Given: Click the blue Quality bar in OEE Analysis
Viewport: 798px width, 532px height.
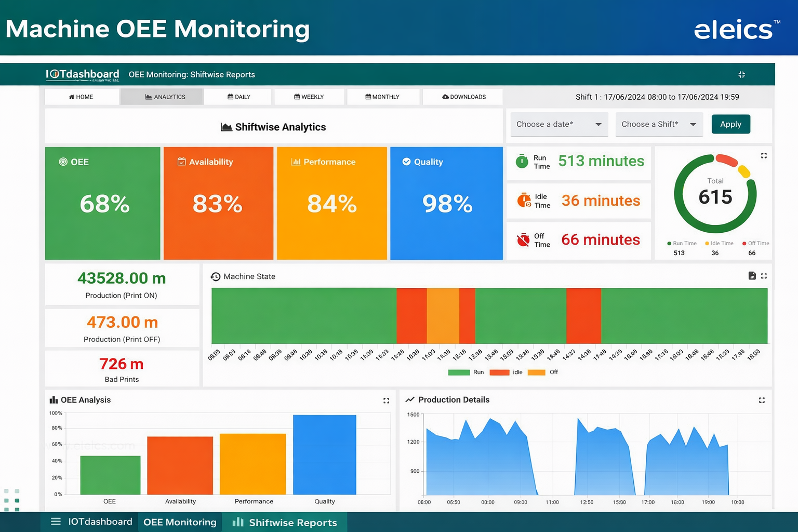Looking at the screenshot, I should coord(324,455).
